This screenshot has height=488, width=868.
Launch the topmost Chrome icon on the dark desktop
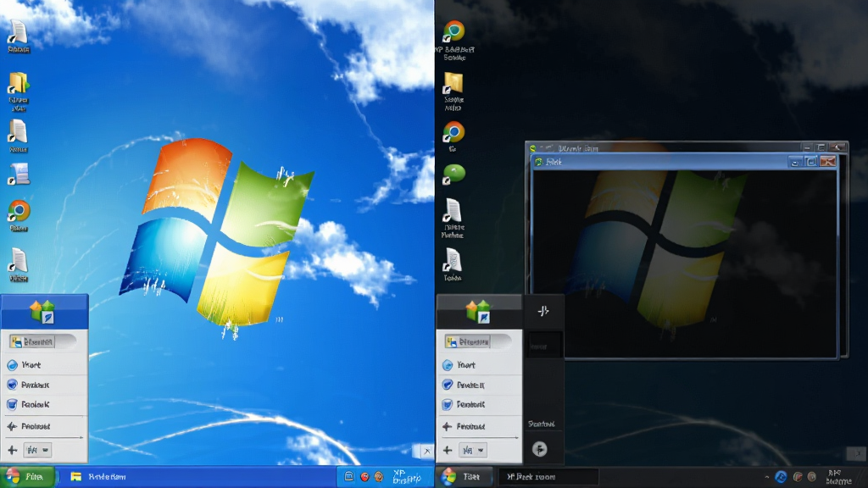click(x=454, y=32)
